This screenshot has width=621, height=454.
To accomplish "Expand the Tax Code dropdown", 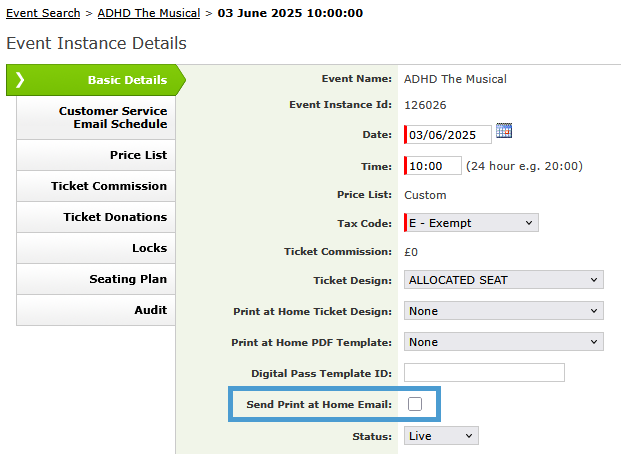I will point(471,223).
